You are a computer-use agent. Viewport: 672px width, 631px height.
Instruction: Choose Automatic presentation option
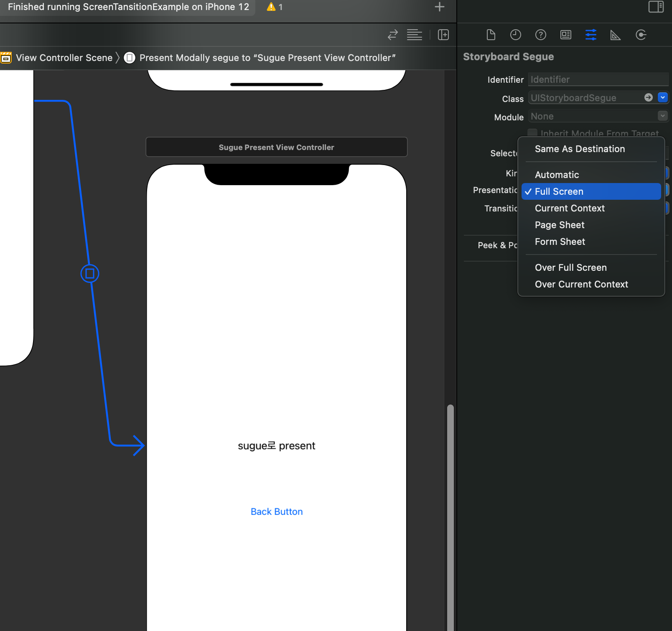591,175
